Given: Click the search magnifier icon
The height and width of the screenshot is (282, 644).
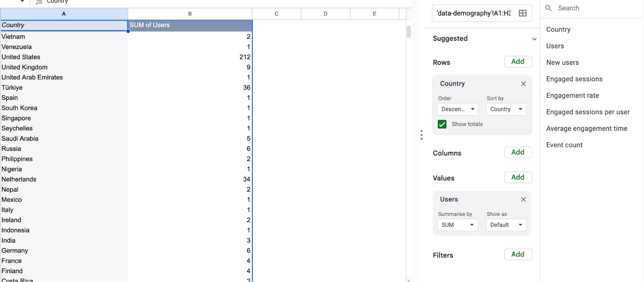Looking at the screenshot, I should (548, 8).
